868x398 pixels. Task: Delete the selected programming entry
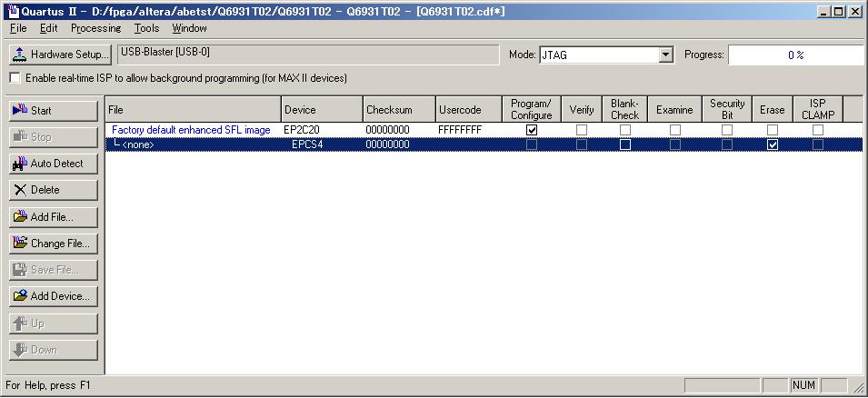pyautogui.click(x=53, y=190)
